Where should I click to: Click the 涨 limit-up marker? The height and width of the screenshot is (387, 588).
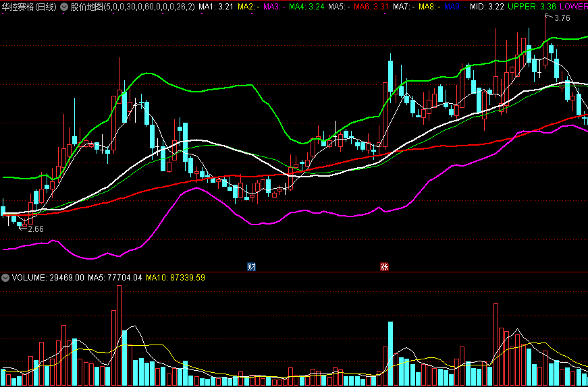384,267
